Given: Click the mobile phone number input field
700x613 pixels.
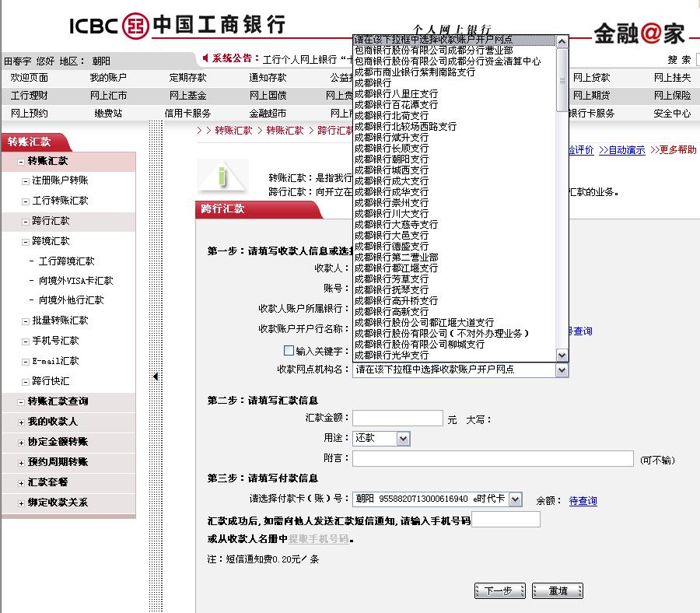Looking at the screenshot, I should tap(506, 519).
